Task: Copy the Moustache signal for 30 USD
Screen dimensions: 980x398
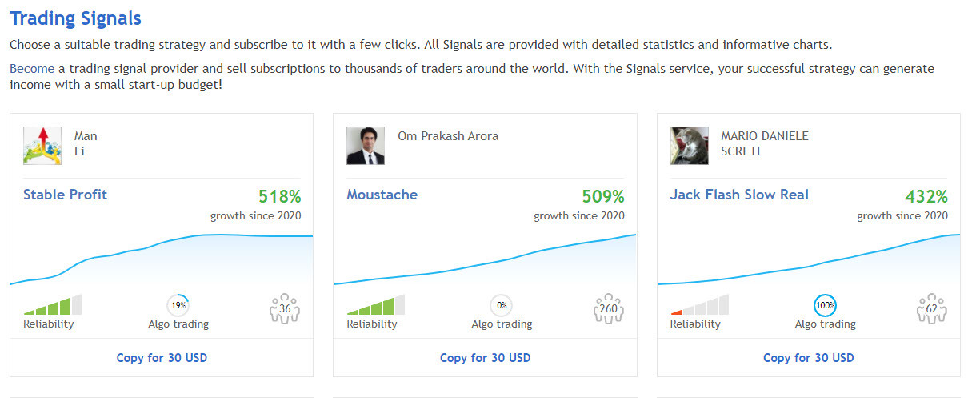Action: (x=485, y=358)
